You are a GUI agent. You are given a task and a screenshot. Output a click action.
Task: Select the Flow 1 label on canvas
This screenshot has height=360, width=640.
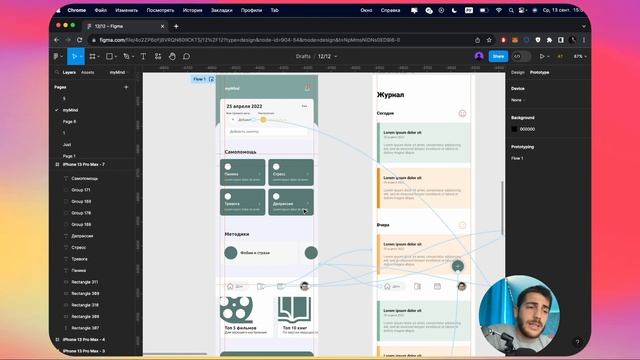(199, 79)
